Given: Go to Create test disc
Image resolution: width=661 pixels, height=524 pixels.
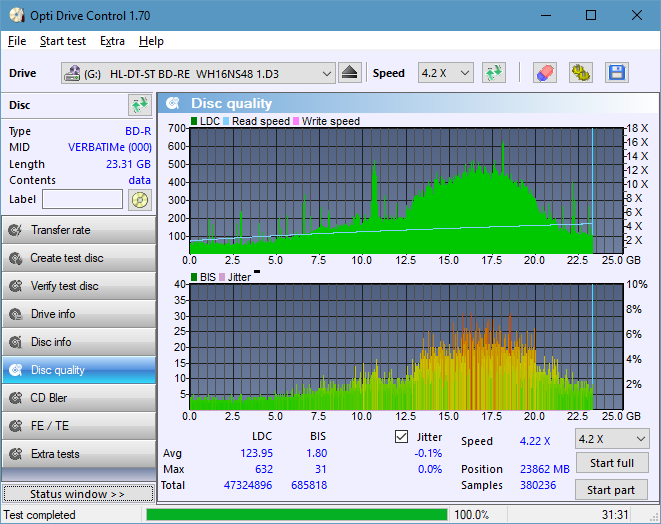Looking at the screenshot, I should coord(79,258).
